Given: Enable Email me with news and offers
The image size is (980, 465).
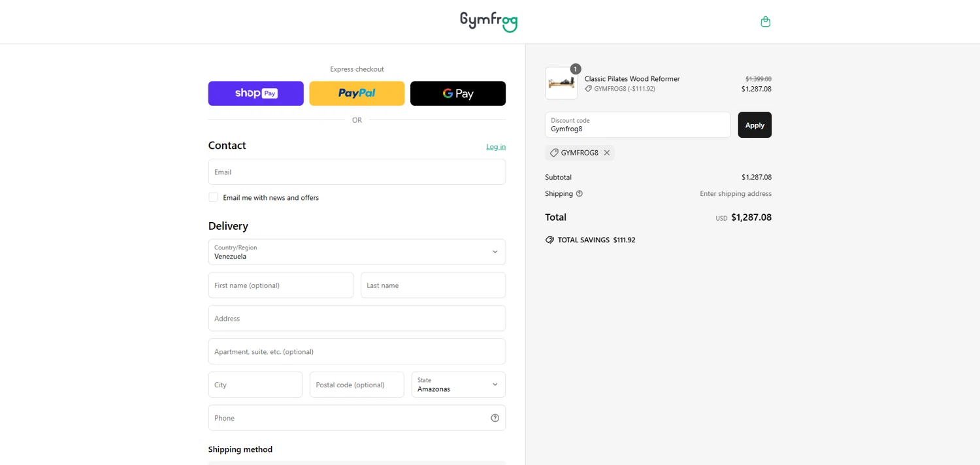Looking at the screenshot, I should point(213,197).
